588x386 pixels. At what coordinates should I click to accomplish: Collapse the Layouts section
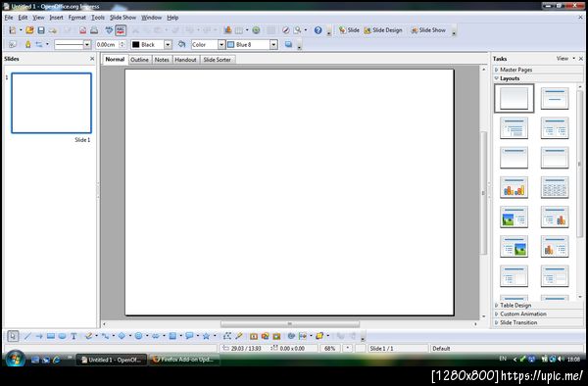click(x=510, y=78)
